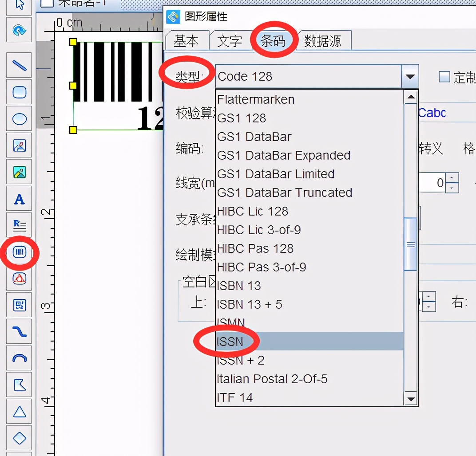Viewport: 476px width, 456px height.
Task: Choose ISBN 13 barcode type
Action: click(309, 286)
